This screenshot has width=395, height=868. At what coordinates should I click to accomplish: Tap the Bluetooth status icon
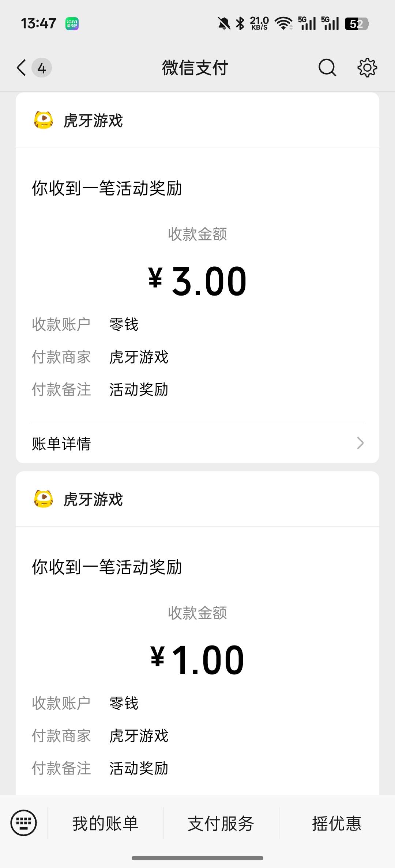click(240, 24)
